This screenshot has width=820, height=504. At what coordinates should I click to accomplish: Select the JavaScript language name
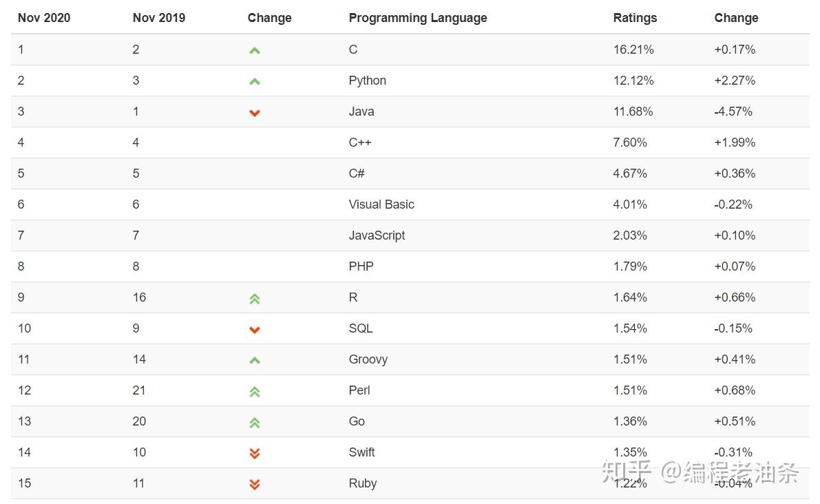pyautogui.click(x=377, y=235)
